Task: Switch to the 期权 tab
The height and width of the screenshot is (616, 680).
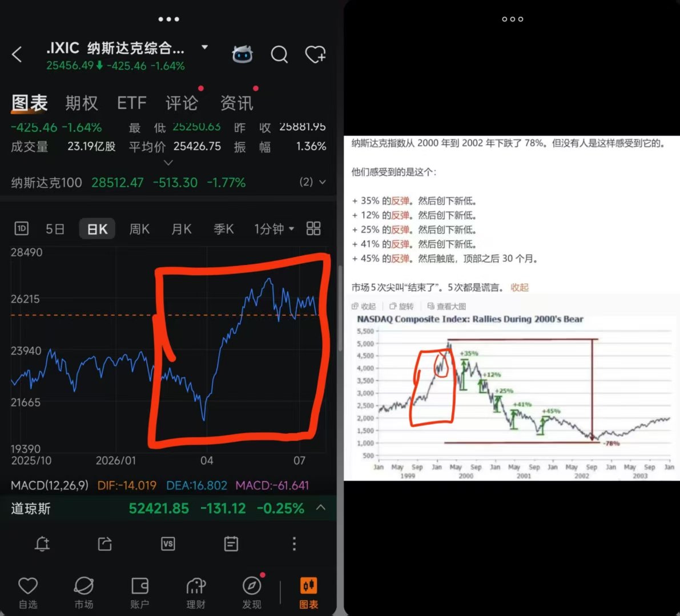Action: (82, 103)
